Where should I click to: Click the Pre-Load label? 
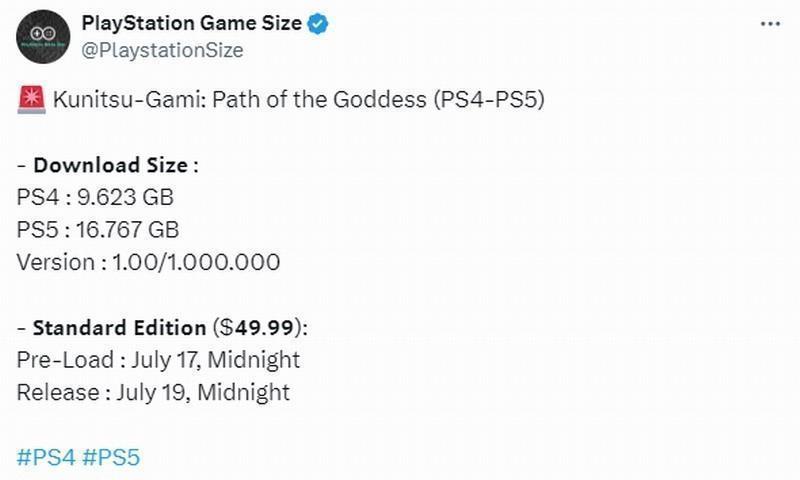point(57,360)
